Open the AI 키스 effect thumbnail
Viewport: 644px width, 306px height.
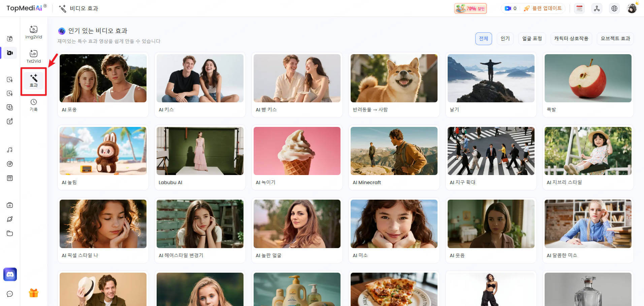click(200, 78)
